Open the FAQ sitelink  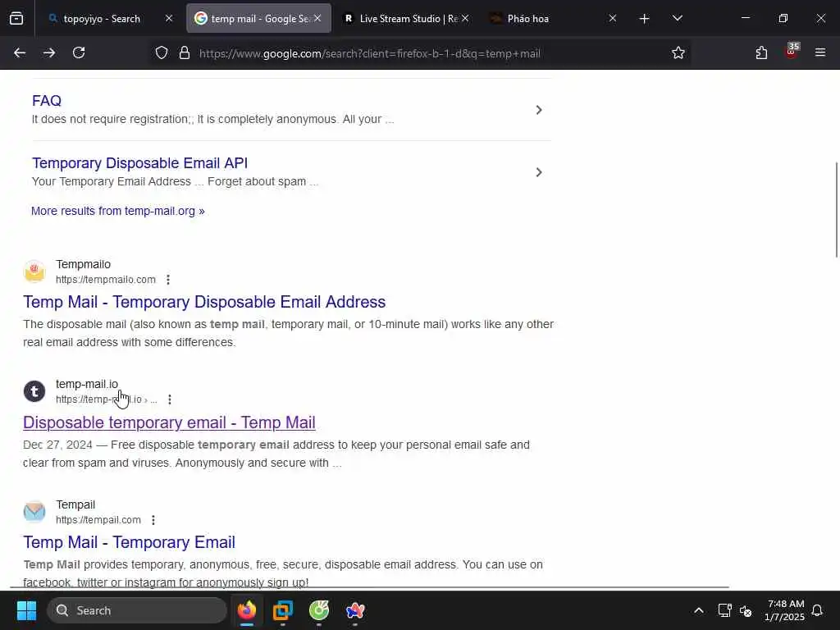pyautogui.click(x=47, y=101)
